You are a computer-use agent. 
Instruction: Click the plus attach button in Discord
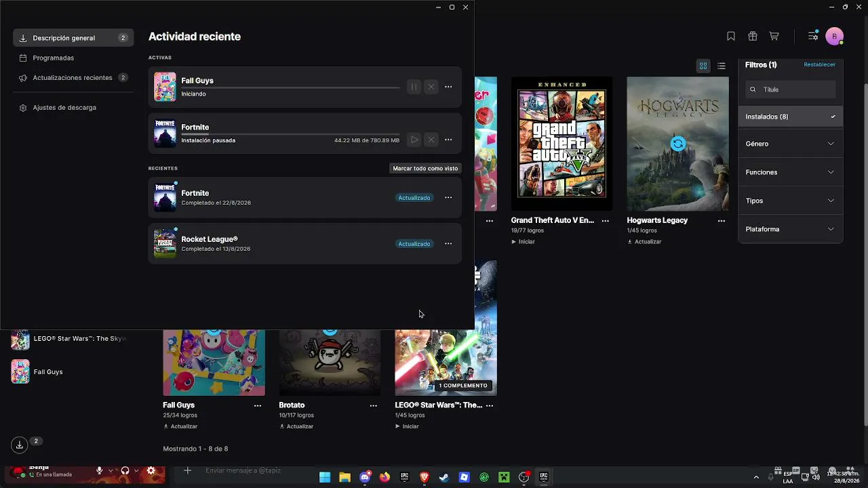coord(188,471)
